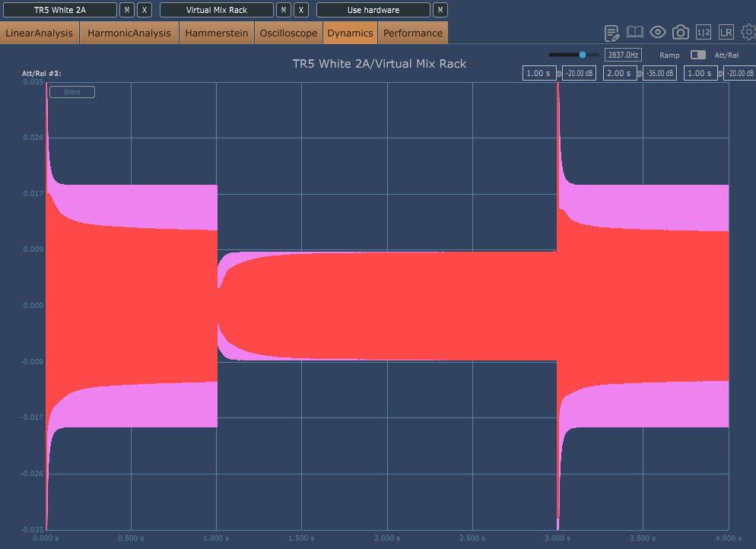Click the TR5 White 2A/Virtual Mix Rack title
The image size is (756, 549).
[x=380, y=64]
